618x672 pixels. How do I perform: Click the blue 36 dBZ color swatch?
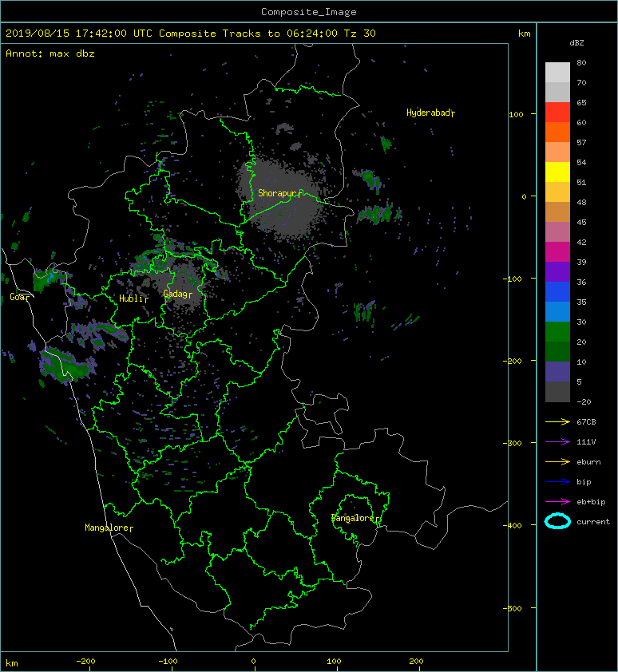pos(557,292)
